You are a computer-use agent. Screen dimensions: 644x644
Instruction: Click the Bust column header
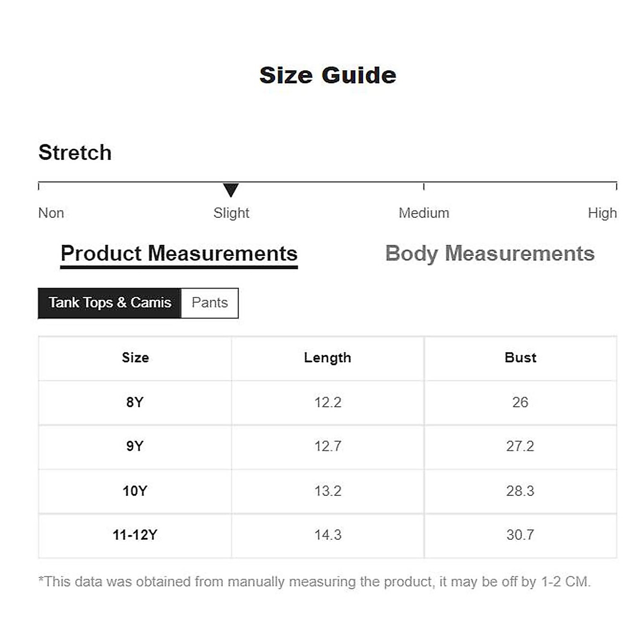click(520, 358)
